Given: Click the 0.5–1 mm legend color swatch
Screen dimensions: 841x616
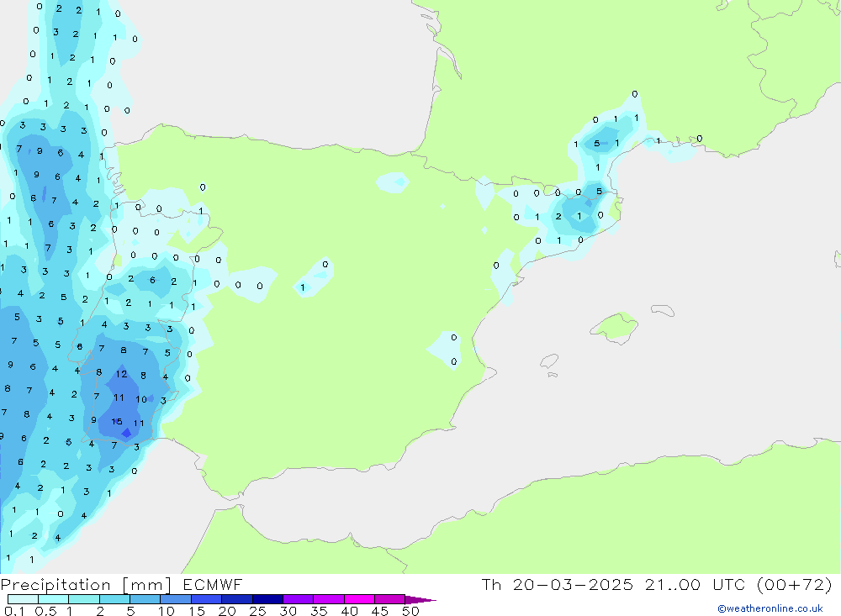Looking at the screenshot, I should coord(54,599).
